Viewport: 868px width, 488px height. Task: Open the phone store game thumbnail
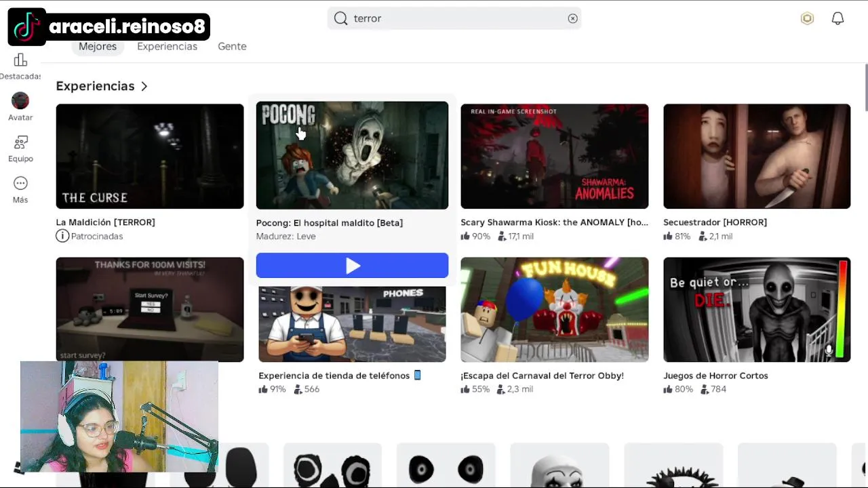(x=352, y=324)
